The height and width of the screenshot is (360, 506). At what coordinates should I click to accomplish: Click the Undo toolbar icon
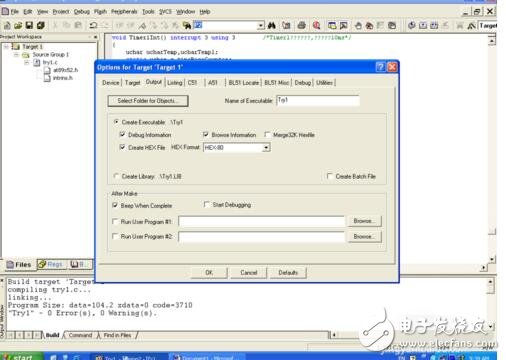94,25
